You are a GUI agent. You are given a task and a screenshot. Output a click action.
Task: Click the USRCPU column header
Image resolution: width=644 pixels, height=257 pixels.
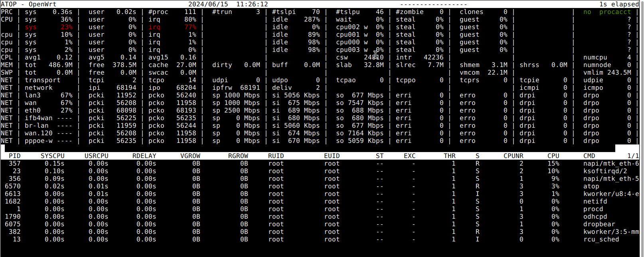coord(97,156)
